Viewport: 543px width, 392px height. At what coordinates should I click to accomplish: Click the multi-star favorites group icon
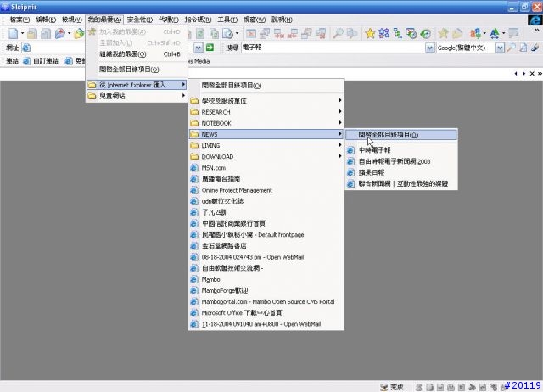point(383,34)
